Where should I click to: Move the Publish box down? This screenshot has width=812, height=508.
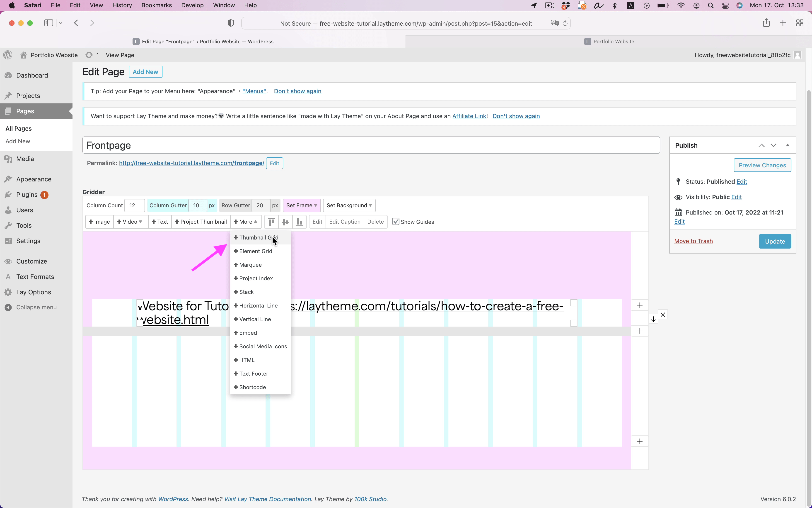[x=773, y=145]
